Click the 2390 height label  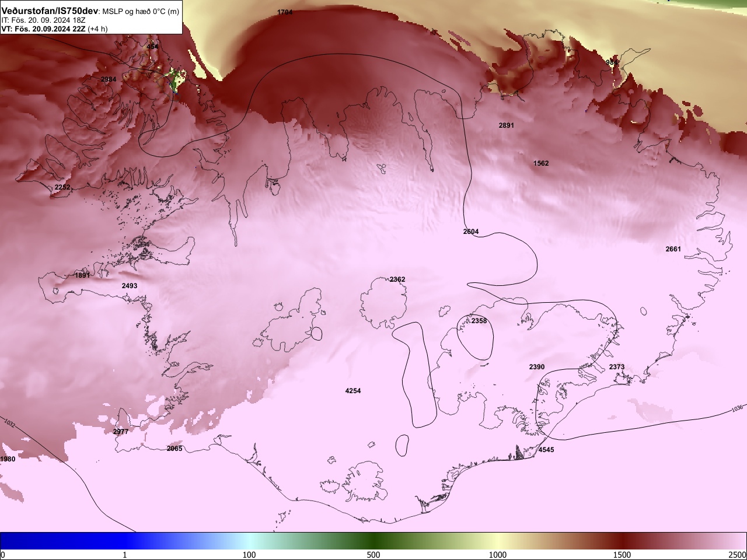coord(537,367)
